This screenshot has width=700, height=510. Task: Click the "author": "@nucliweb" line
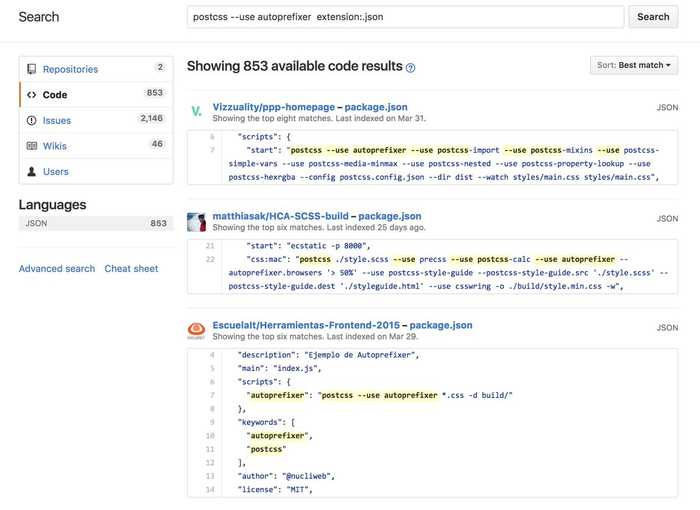coord(286,476)
